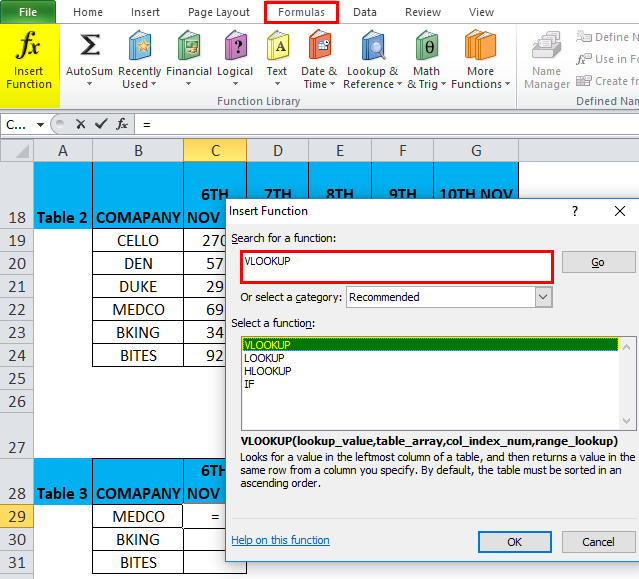Click the Go button

pos(598,262)
